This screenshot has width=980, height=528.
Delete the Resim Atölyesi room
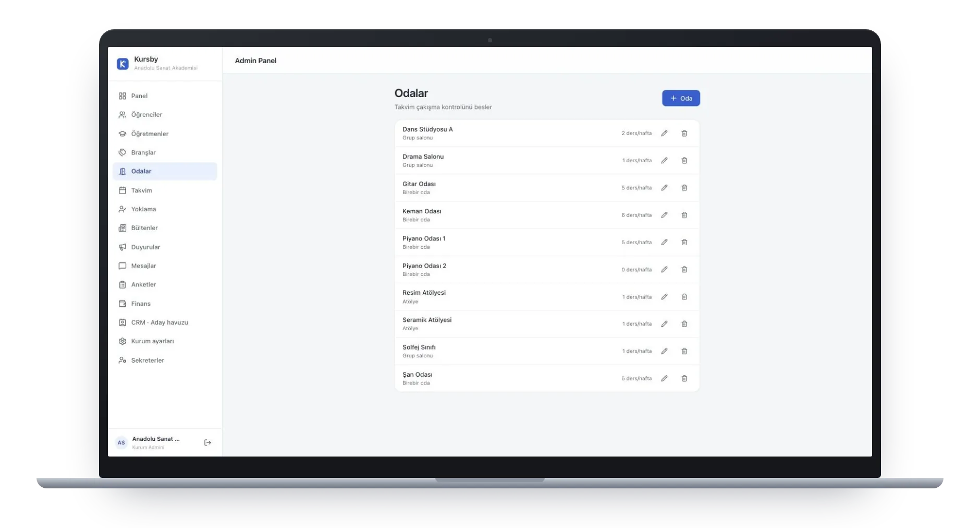(684, 297)
